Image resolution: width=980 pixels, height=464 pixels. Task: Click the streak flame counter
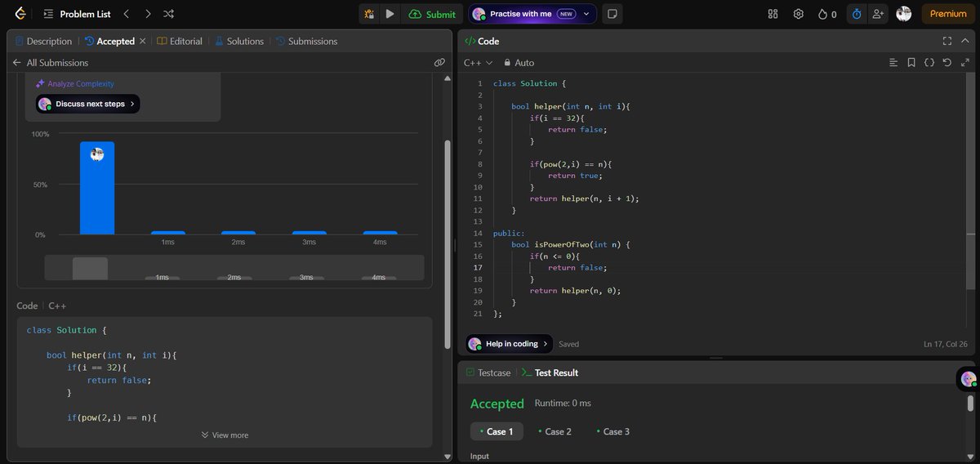[x=827, y=14]
